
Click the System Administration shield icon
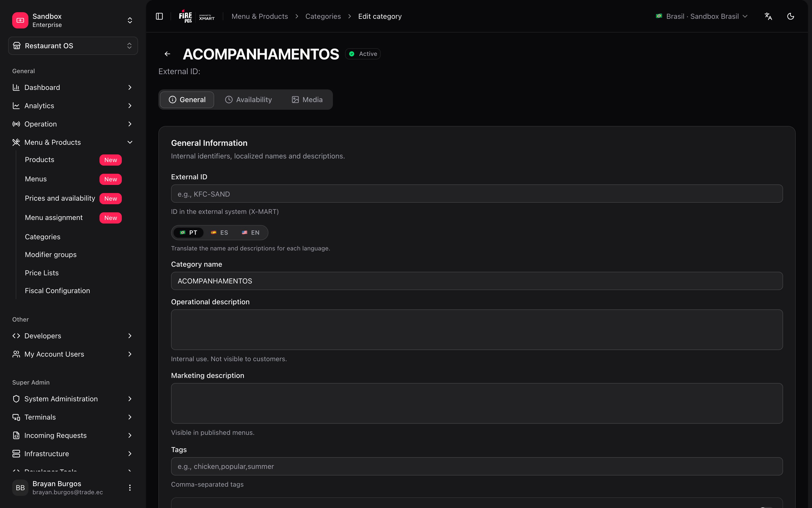[16, 399]
